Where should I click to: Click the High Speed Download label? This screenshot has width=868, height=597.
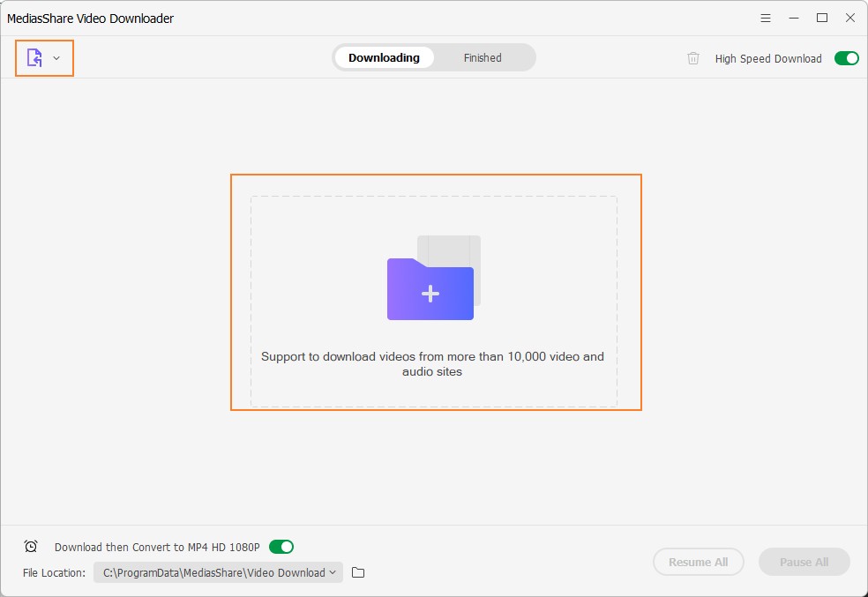[767, 59]
